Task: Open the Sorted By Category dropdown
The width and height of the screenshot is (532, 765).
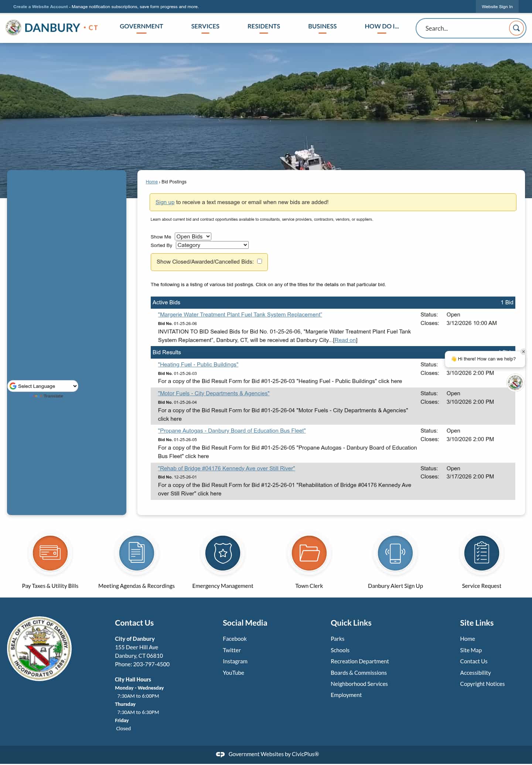Action: coord(212,245)
